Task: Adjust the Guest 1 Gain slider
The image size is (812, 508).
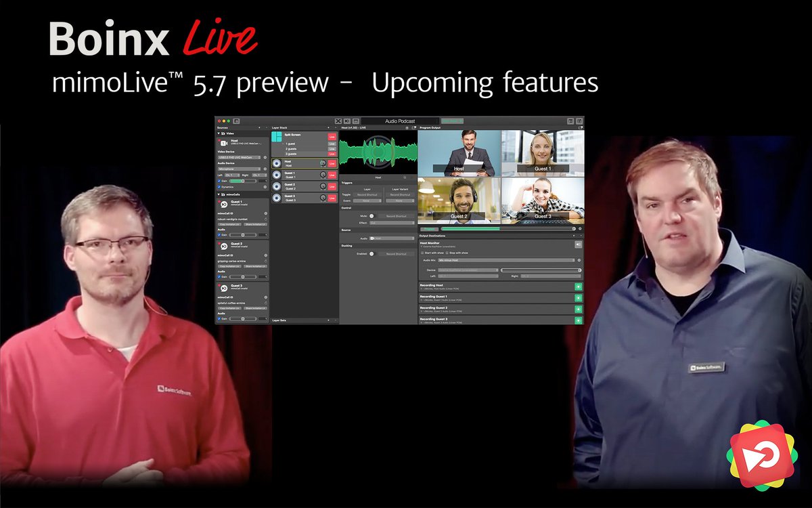Action: [243, 235]
